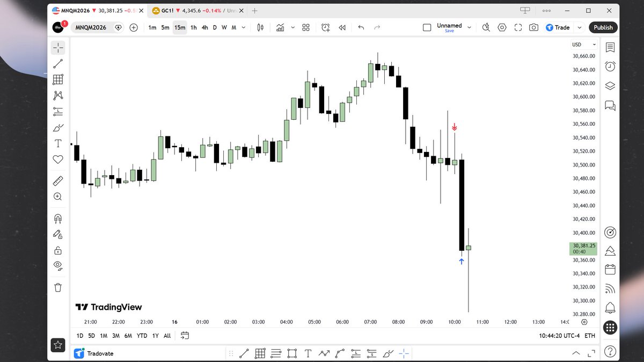Click the Trade button
The image size is (644, 362).
(x=558, y=27)
